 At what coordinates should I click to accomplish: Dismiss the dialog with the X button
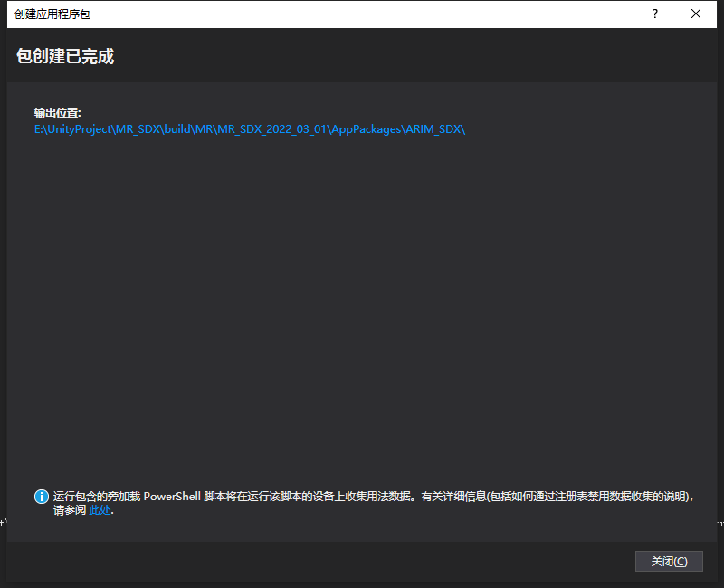[x=696, y=14]
